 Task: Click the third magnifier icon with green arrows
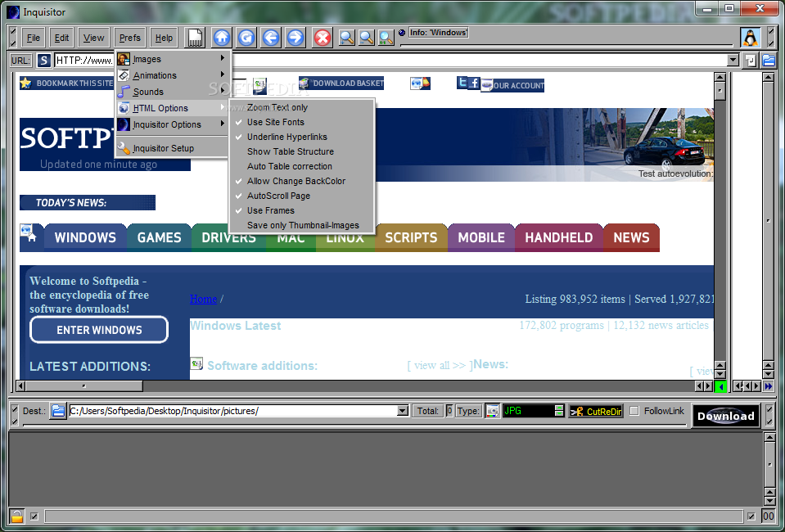(386, 38)
